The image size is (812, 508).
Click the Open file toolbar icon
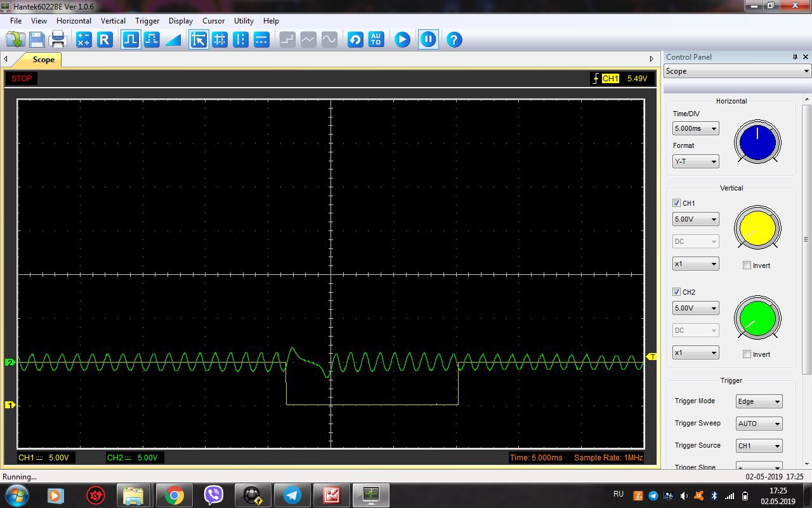[x=15, y=39]
